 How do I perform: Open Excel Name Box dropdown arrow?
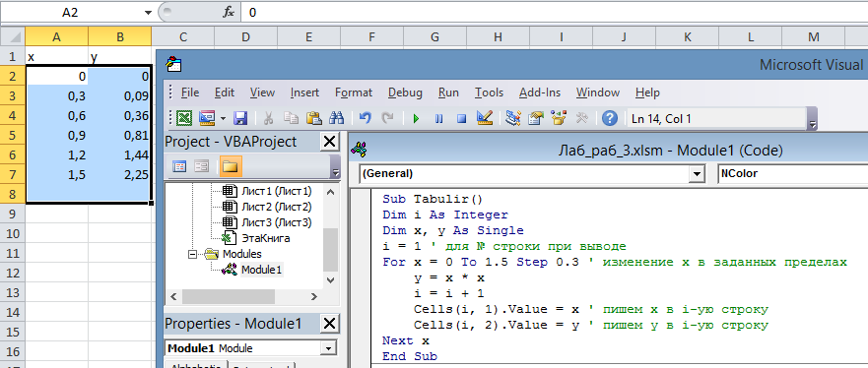148,13
